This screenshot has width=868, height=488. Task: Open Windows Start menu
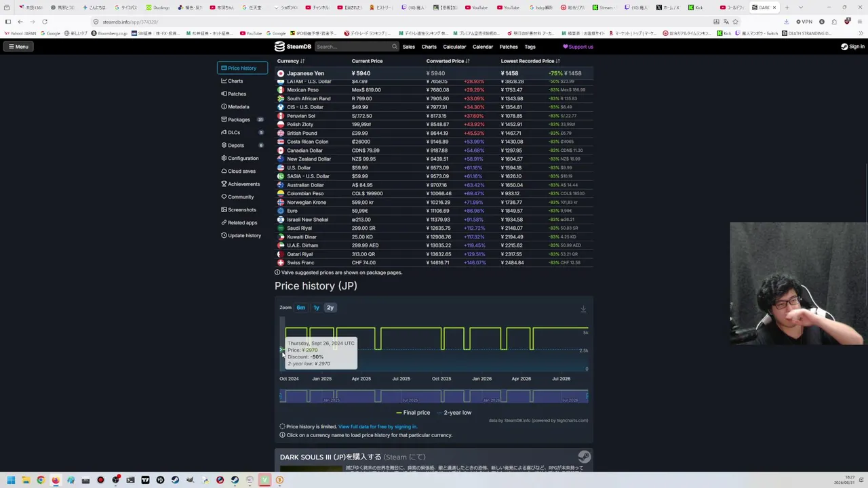click(x=11, y=480)
